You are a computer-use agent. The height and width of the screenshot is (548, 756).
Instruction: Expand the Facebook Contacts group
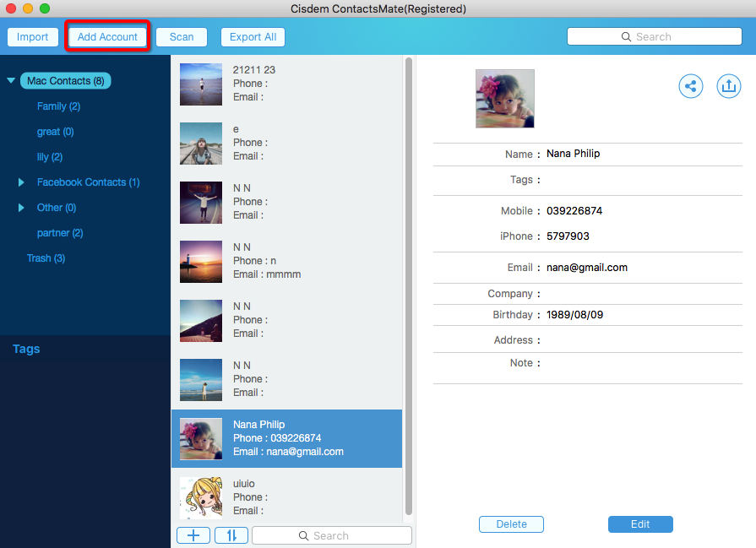tap(22, 182)
